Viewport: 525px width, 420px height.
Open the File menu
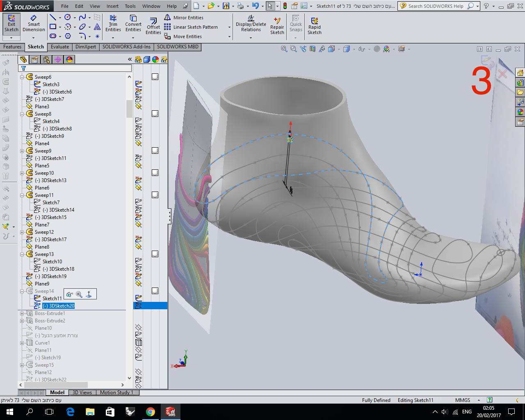65,6
